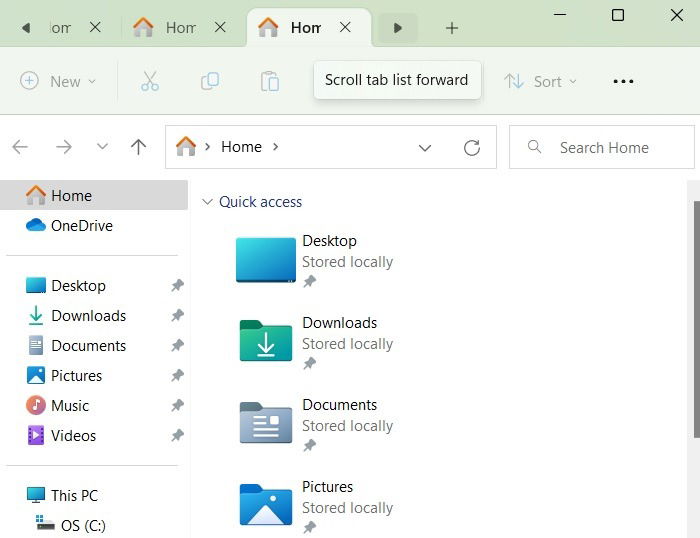This screenshot has height=538, width=700.
Task: Go back with the left arrow
Action: 20,146
